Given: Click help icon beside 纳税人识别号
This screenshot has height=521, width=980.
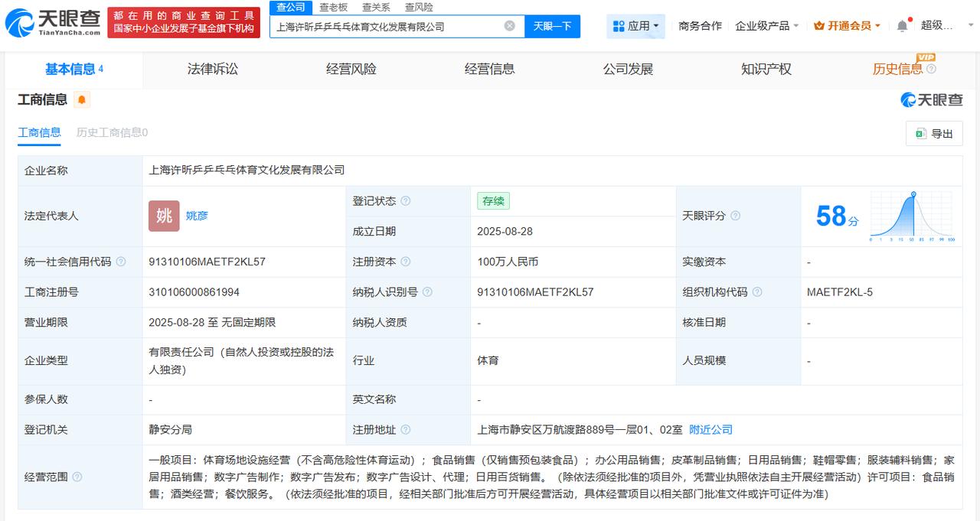Looking at the screenshot, I should [427, 292].
